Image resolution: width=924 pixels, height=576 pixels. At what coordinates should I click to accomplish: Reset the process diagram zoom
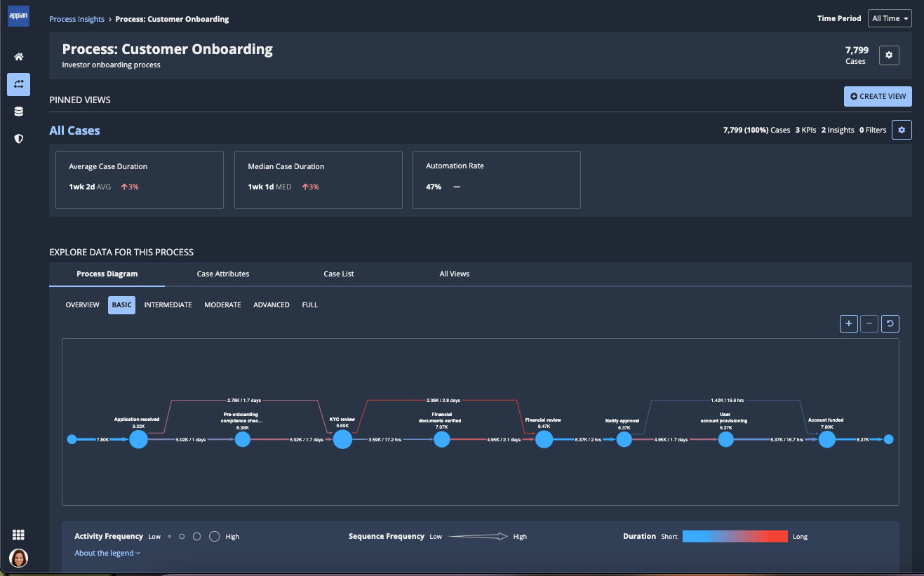click(x=890, y=323)
